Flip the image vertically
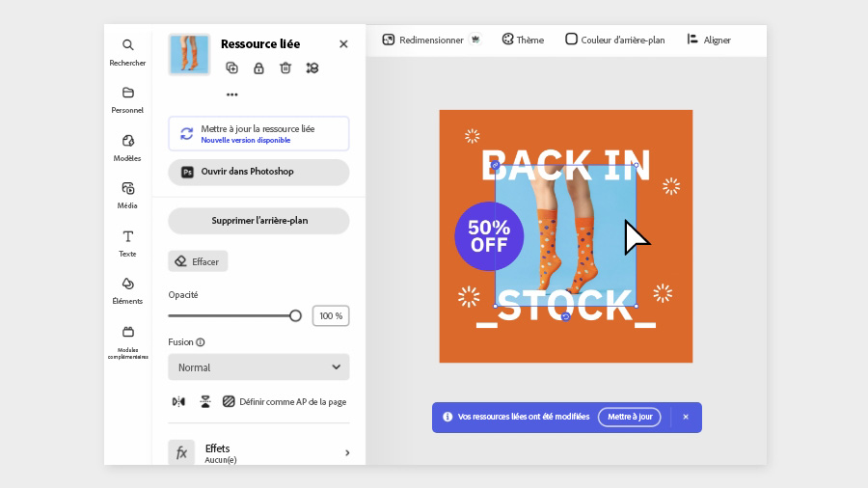The image size is (868, 488). pos(204,401)
